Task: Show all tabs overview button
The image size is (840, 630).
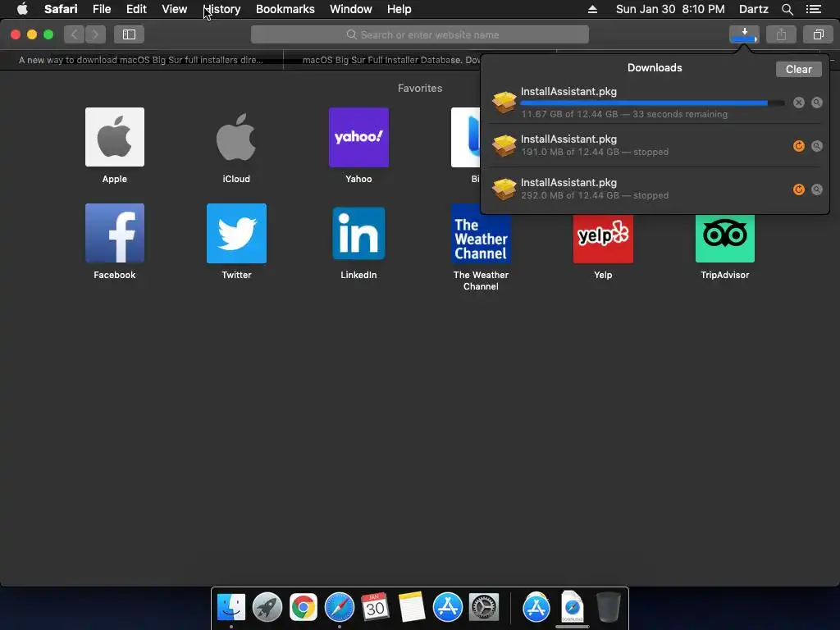Action: click(818, 34)
